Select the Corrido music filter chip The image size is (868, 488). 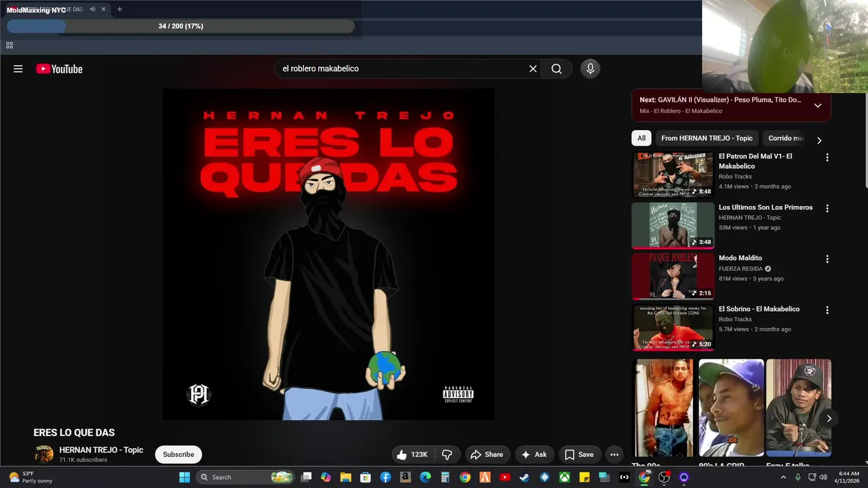coord(785,138)
